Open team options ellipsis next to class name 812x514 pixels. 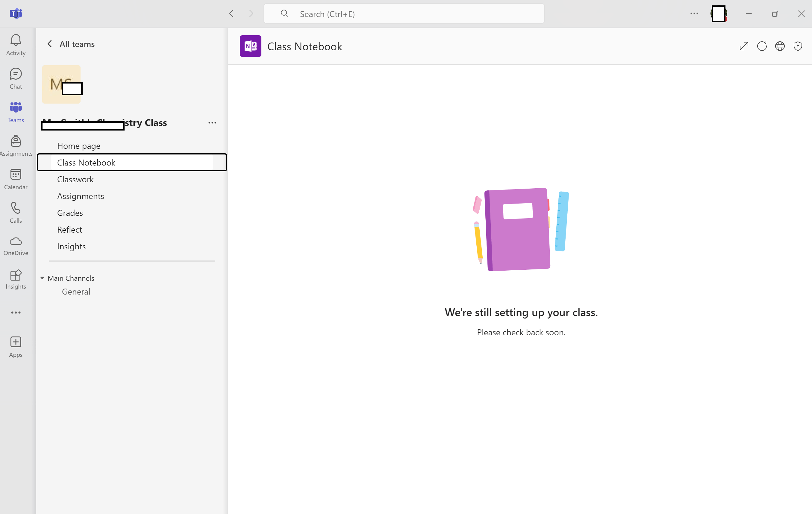tap(212, 123)
